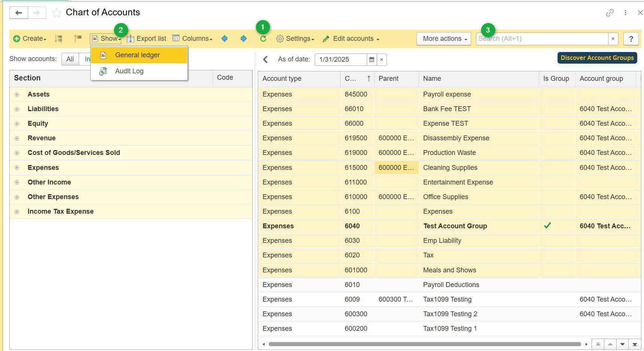Viewport: 644px width, 351px height.
Task: Select General ledger from Show menu
Action: pos(139,55)
